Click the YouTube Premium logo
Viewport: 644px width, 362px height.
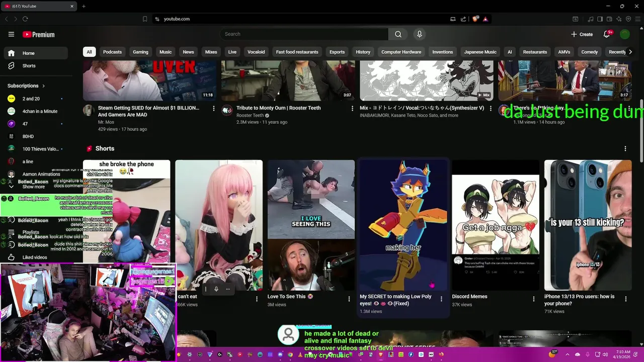pos(38,35)
